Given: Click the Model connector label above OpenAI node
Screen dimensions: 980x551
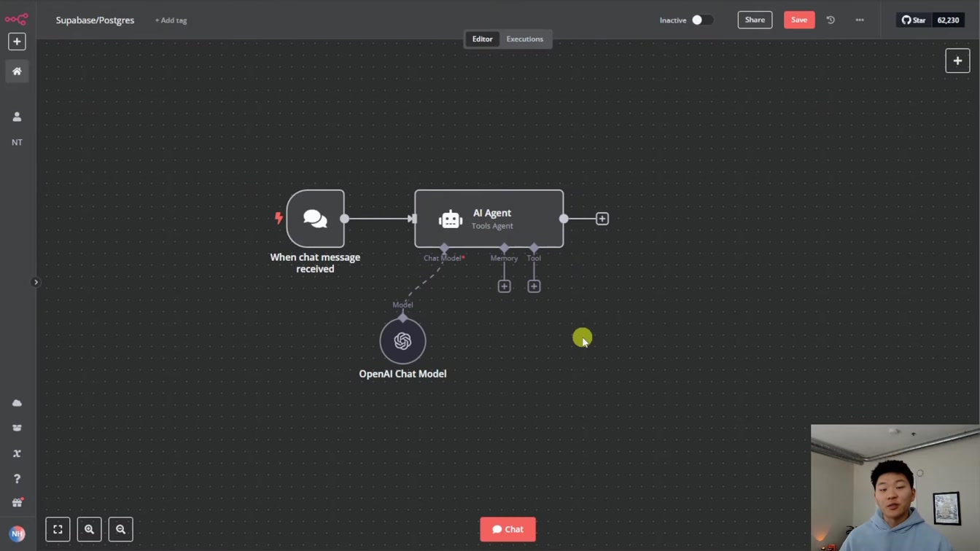Looking at the screenshot, I should (x=402, y=305).
